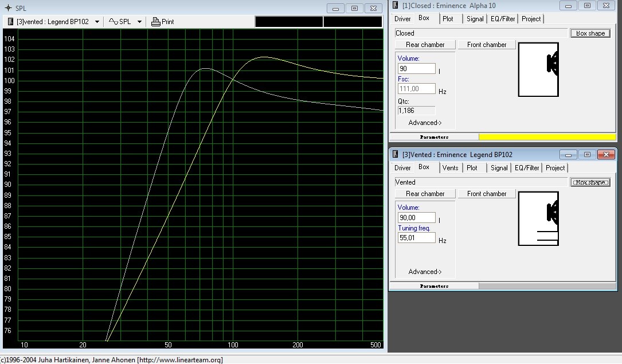622x364 pixels.
Task: Open Plot tab in Vented Legend BP102 window
Action: point(472,168)
